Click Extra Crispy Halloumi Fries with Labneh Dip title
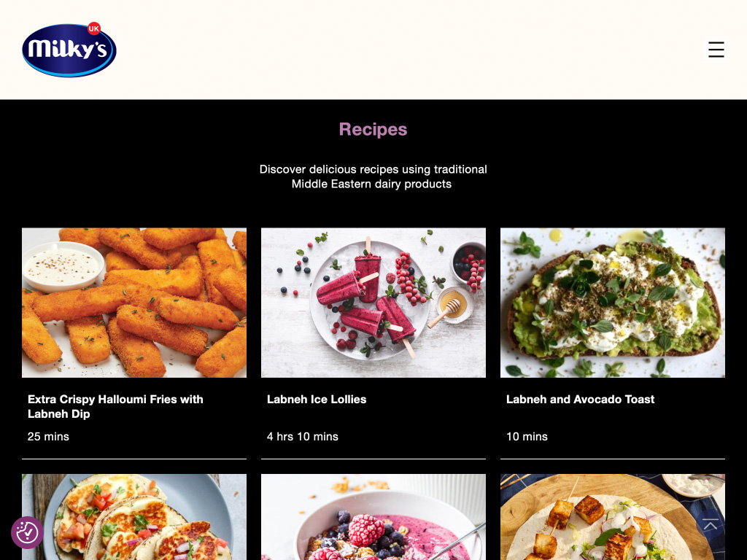Screen dimensions: 747x560 tap(115, 406)
